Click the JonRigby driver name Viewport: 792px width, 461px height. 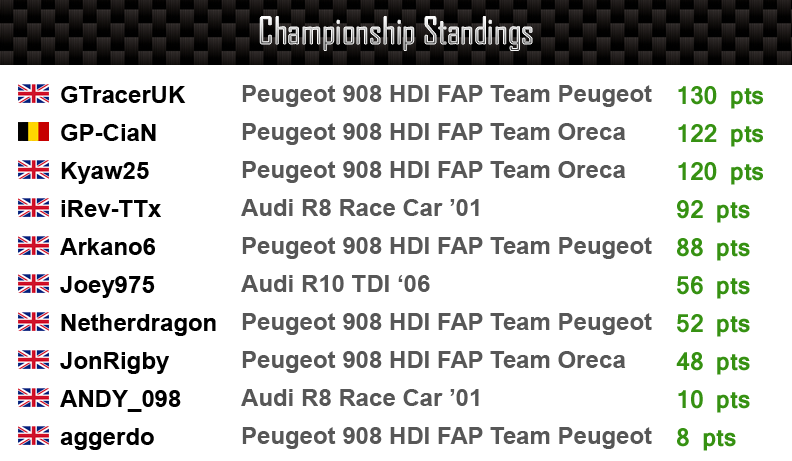point(115,362)
